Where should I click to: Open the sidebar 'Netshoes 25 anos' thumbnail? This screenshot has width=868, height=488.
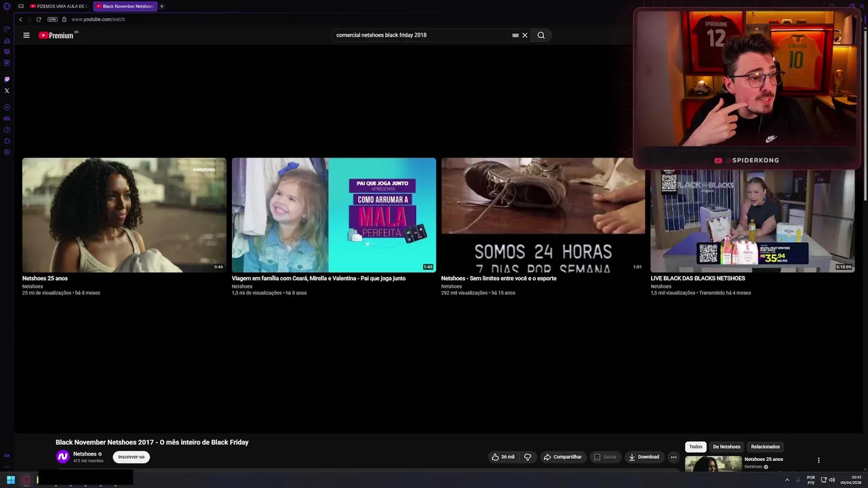tap(713, 464)
